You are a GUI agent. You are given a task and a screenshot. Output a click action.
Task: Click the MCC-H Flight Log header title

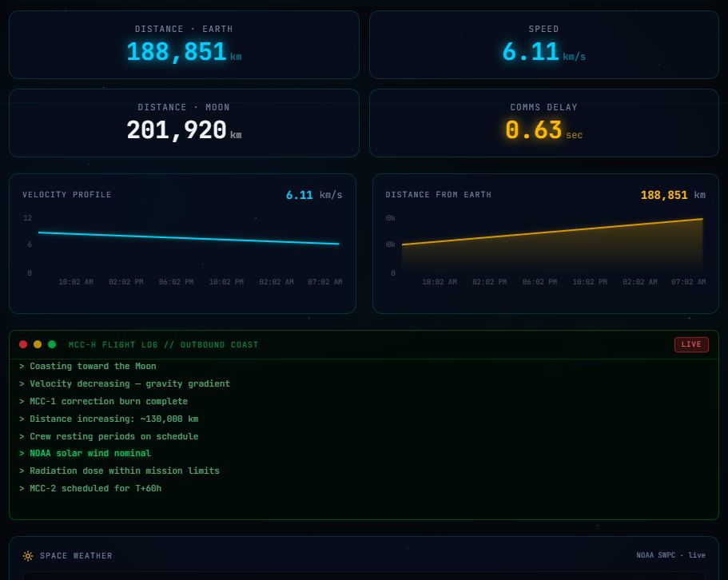point(164,345)
